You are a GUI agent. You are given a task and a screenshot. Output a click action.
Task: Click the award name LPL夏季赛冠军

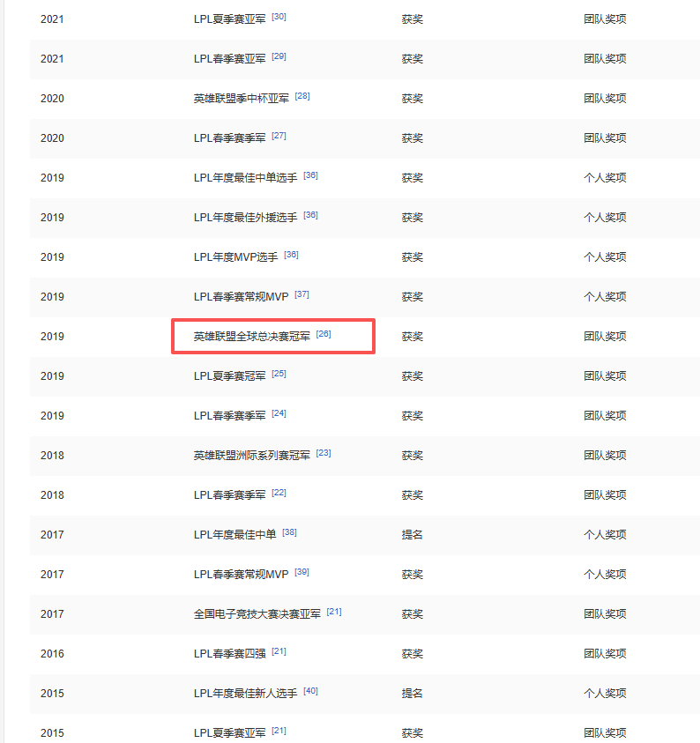[230, 376]
